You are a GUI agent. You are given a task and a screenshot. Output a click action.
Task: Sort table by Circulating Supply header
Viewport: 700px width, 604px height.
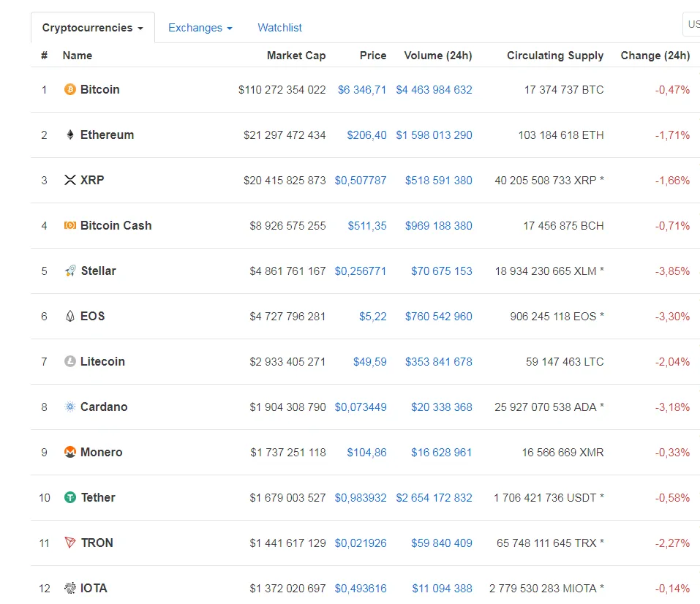(555, 56)
